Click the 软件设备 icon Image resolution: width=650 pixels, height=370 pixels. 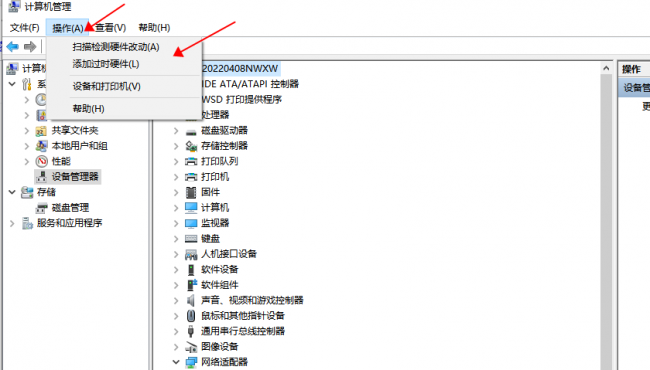coord(191,270)
